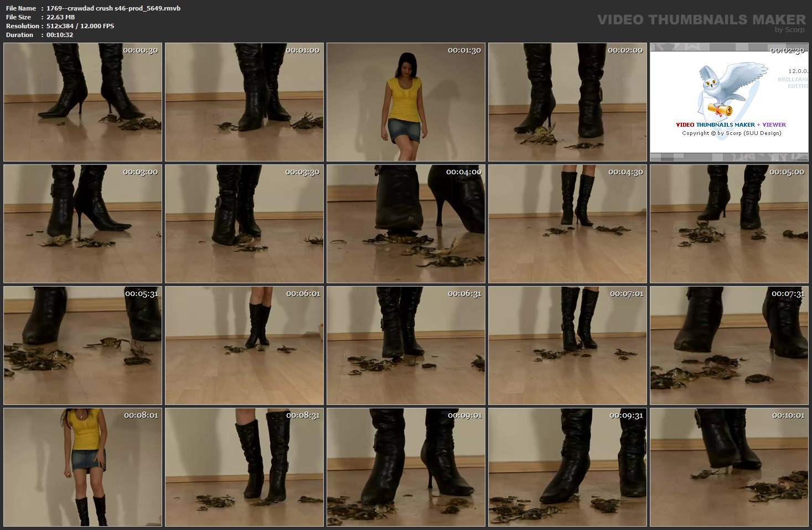The height and width of the screenshot is (530, 812).
Task: Choose the thumbnail timestamped 00:03:30
Action: click(245, 224)
